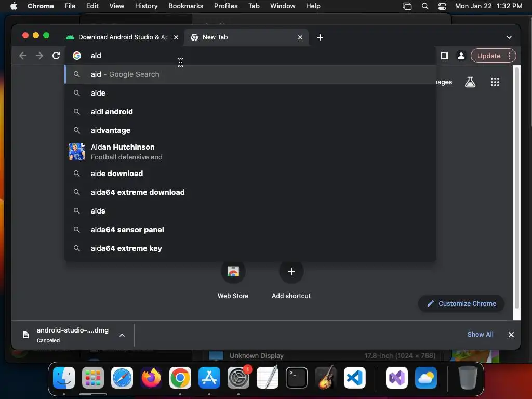Click the Google logo icon in address bar

(77, 56)
